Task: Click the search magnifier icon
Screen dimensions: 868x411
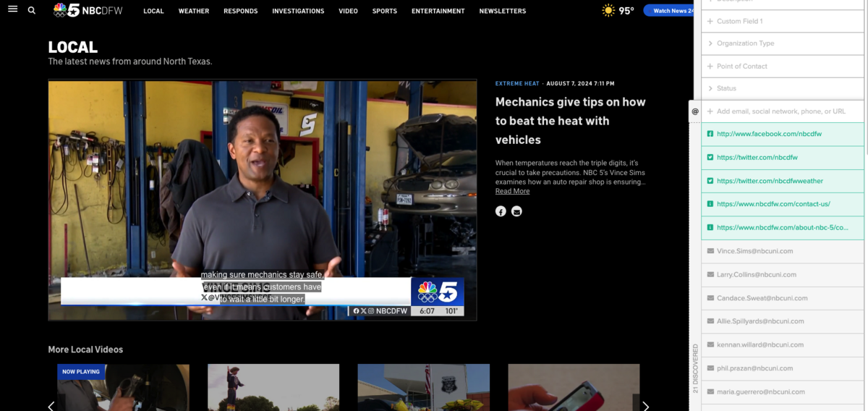Action: tap(32, 10)
